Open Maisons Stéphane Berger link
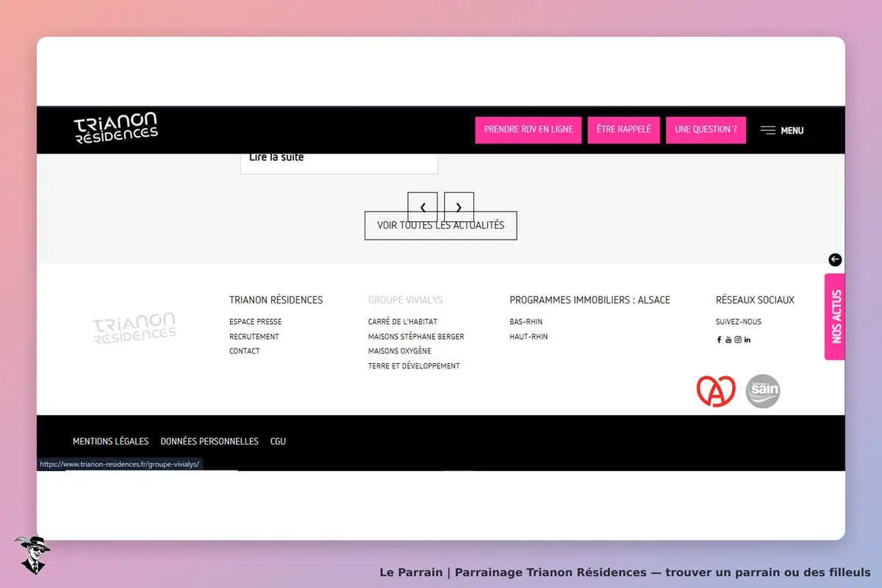The height and width of the screenshot is (588, 882). [x=416, y=337]
